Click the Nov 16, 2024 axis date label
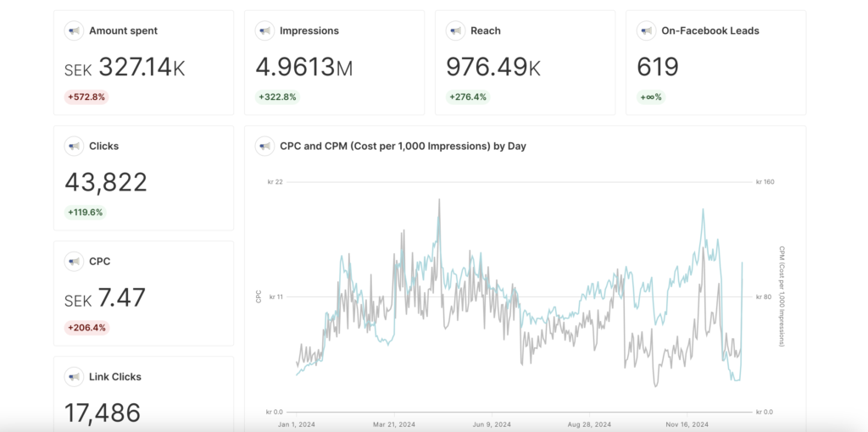This screenshot has width=868, height=432. [x=687, y=424]
